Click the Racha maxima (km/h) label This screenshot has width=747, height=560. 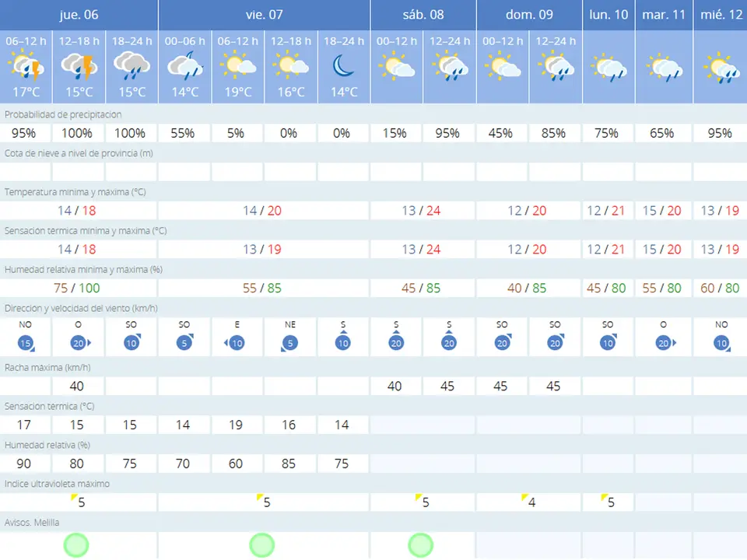(47, 368)
